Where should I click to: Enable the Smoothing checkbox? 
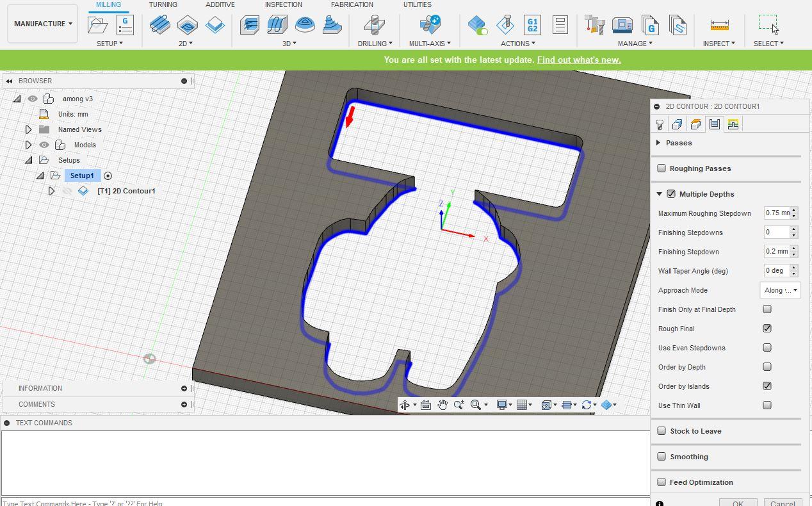click(x=662, y=457)
